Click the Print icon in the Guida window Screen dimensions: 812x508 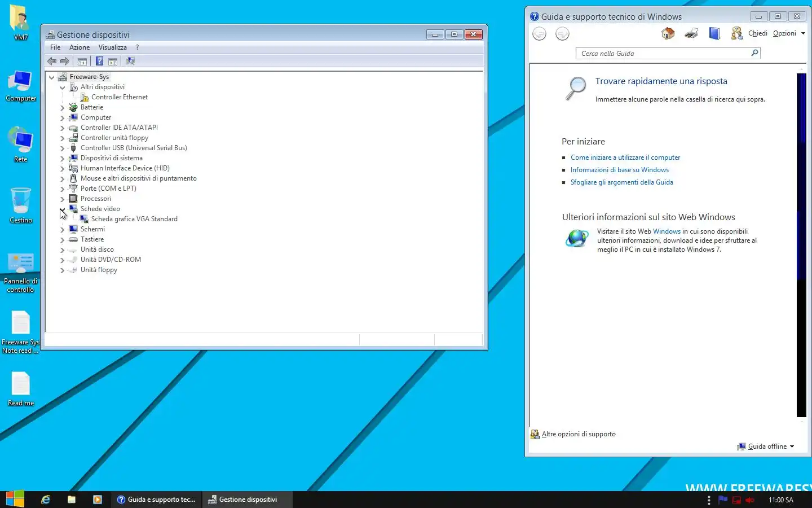pyautogui.click(x=691, y=33)
